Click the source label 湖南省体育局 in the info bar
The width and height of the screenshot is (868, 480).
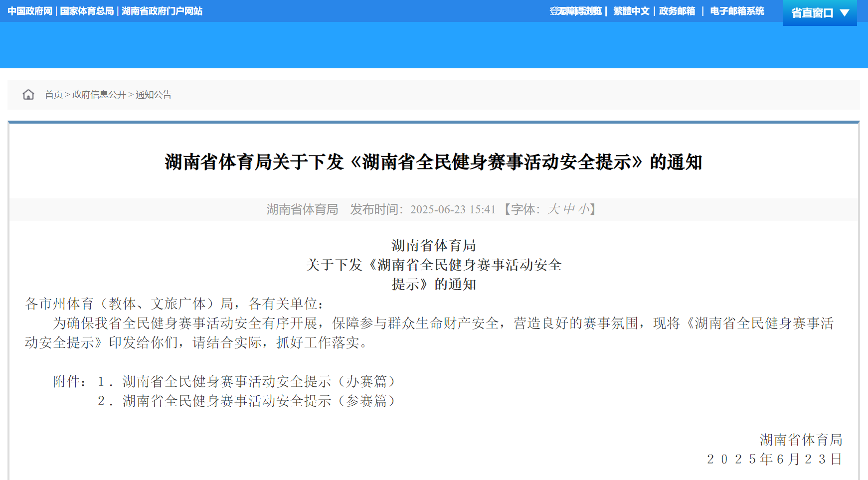(302, 209)
